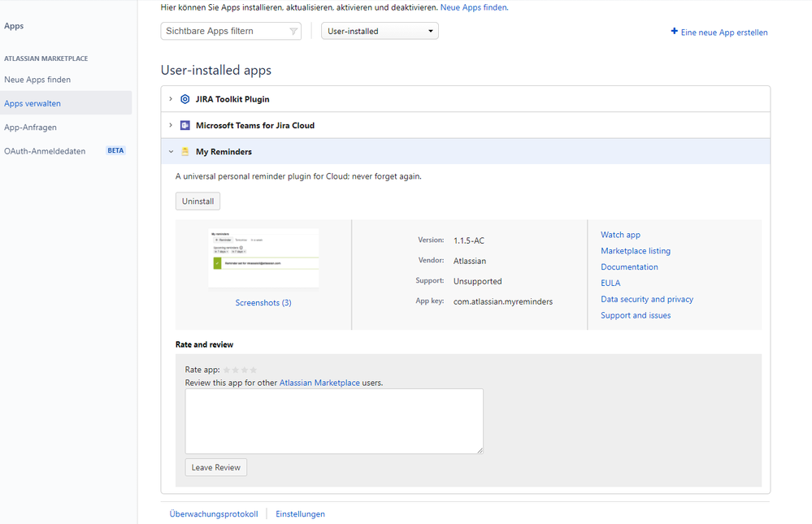Open the Marketplace listing link
Screen dimensions: 812x524
[636, 251]
